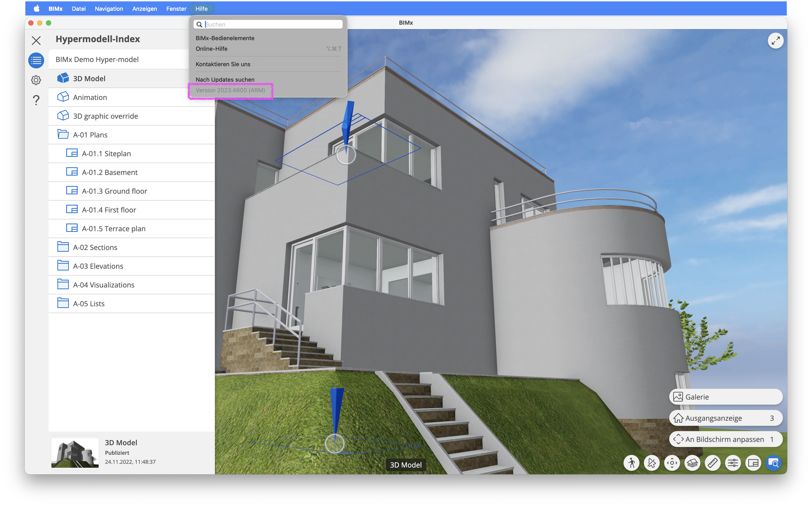
Task: Click the A-03 Elevations folder icon
Action: [63, 266]
